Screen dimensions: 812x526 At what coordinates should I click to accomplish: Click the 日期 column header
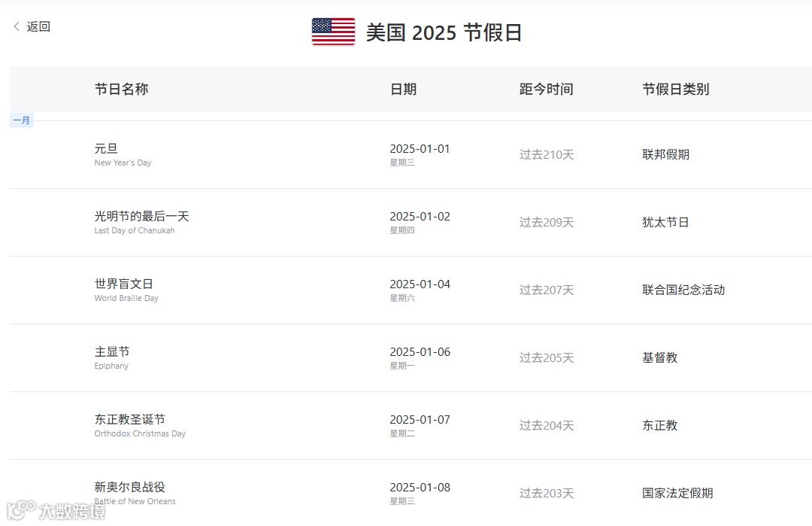point(404,89)
